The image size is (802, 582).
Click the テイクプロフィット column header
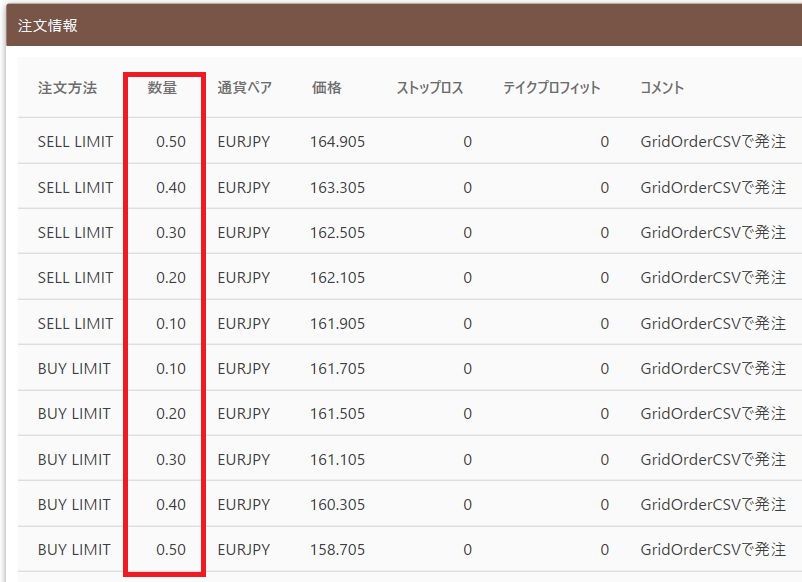[551, 88]
